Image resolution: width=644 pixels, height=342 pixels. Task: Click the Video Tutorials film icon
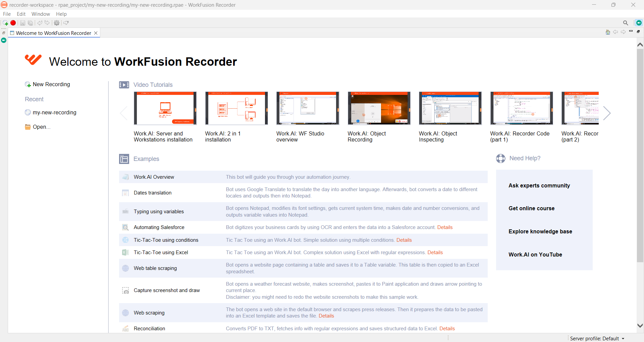[x=124, y=85]
